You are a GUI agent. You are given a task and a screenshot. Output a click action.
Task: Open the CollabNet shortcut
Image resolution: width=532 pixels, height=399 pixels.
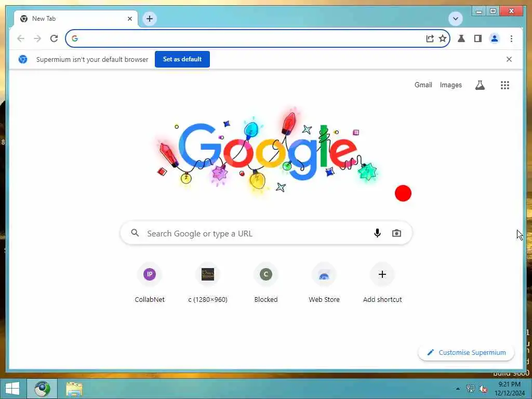coord(150,282)
